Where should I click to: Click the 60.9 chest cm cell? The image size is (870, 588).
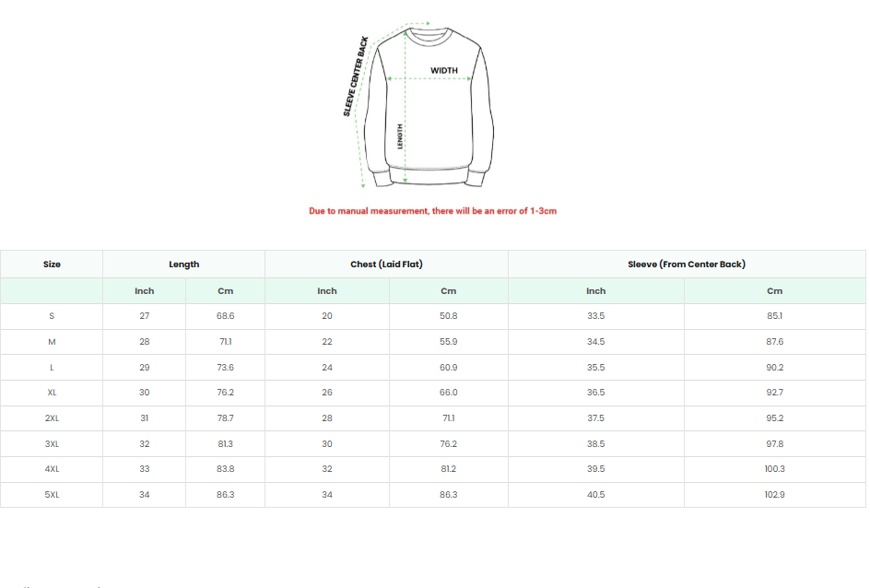(448, 367)
